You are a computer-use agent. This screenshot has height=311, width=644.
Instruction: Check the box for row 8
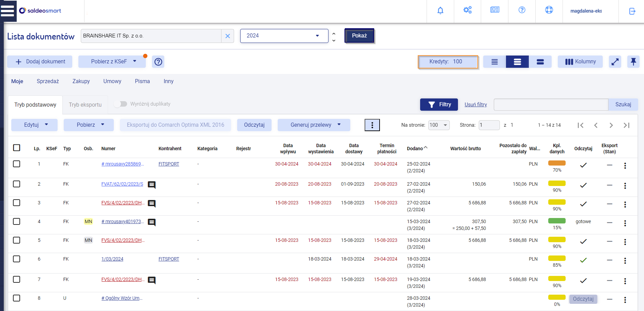pos(16,298)
